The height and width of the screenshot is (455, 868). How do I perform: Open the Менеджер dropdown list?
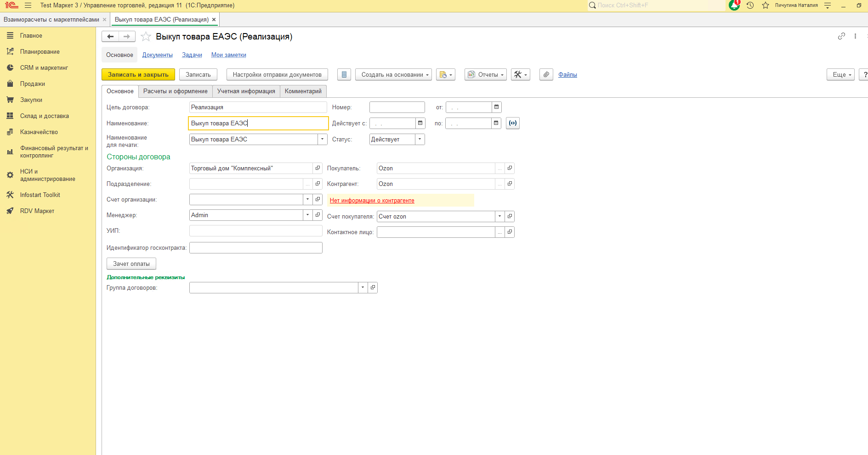[x=307, y=215]
